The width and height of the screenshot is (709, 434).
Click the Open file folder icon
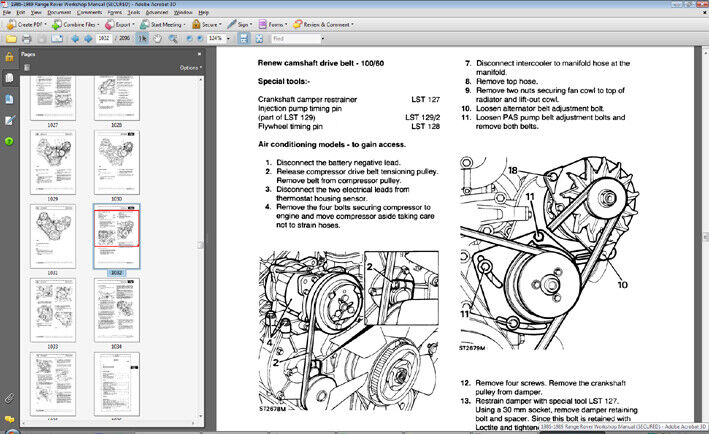tap(10, 39)
